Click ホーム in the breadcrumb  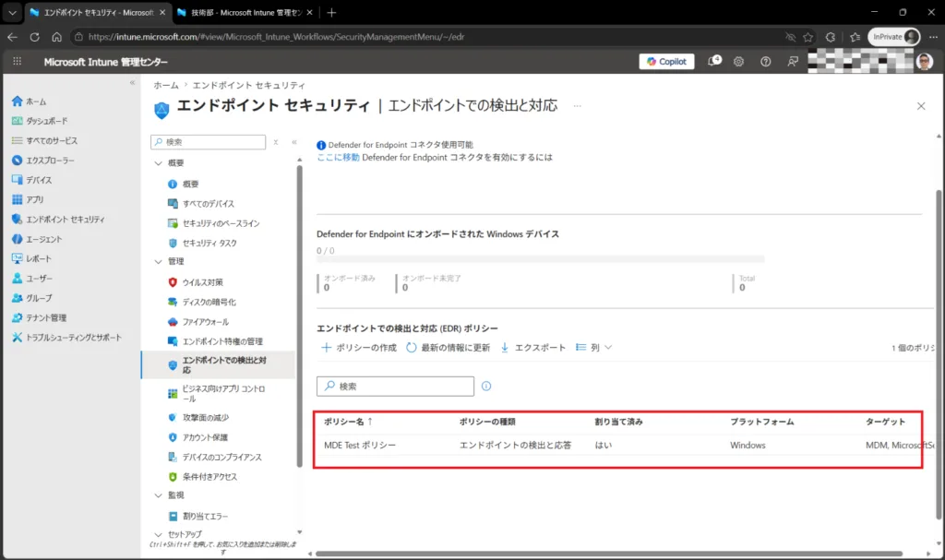tap(166, 86)
